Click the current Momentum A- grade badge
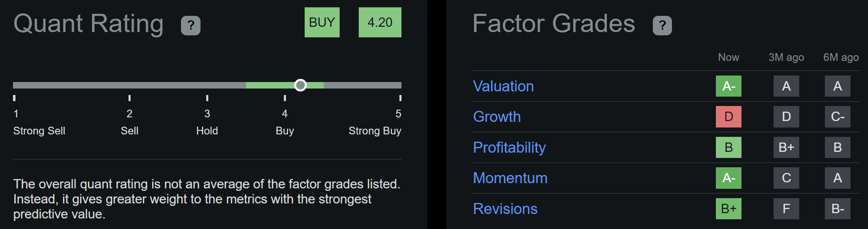The width and height of the screenshot is (868, 229). pyautogui.click(x=728, y=178)
